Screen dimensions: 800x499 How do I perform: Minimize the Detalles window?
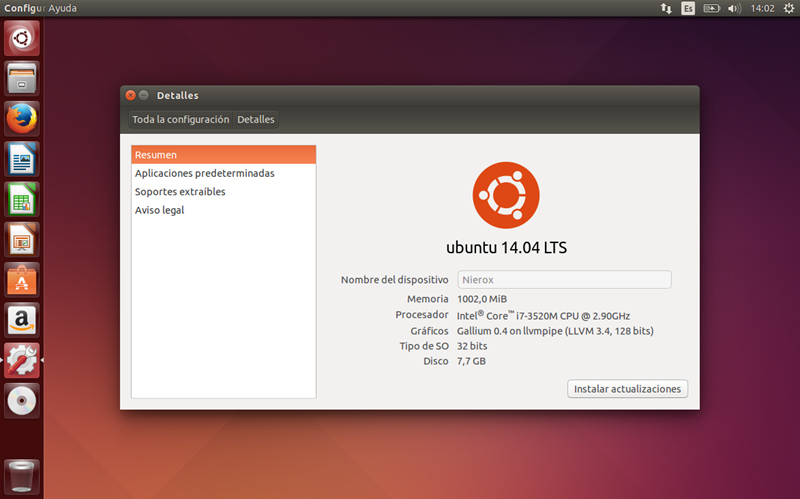pyautogui.click(x=144, y=95)
